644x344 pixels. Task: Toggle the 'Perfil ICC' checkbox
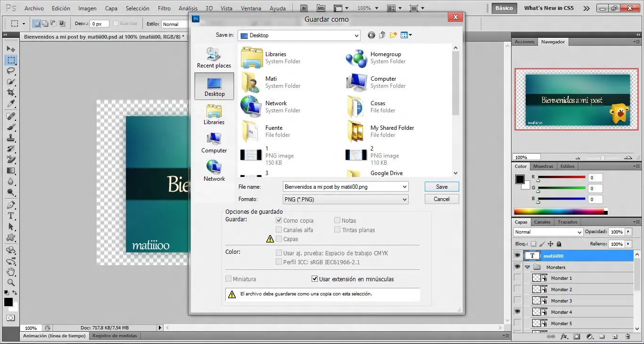coord(279,262)
